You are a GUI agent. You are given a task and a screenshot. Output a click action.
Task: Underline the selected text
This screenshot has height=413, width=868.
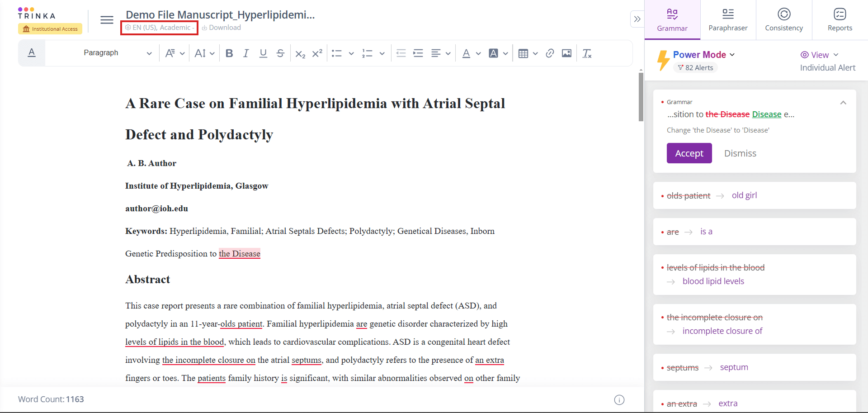(x=263, y=53)
